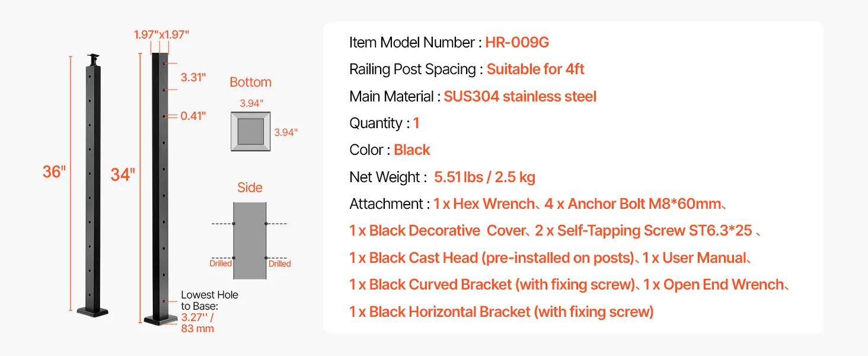Click the "Bottom" heading

(250, 82)
